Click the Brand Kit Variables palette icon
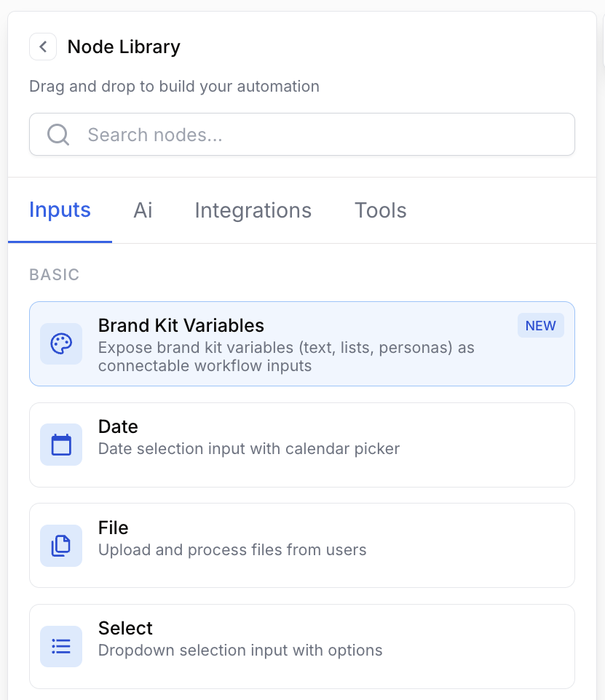Screen dimensions: 605x700 click(x=61, y=343)
